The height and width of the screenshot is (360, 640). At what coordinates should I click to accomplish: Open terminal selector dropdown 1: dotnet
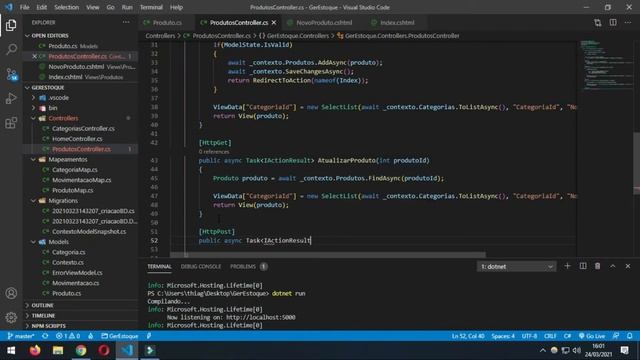pyautogui.click(x=516, y=267)
